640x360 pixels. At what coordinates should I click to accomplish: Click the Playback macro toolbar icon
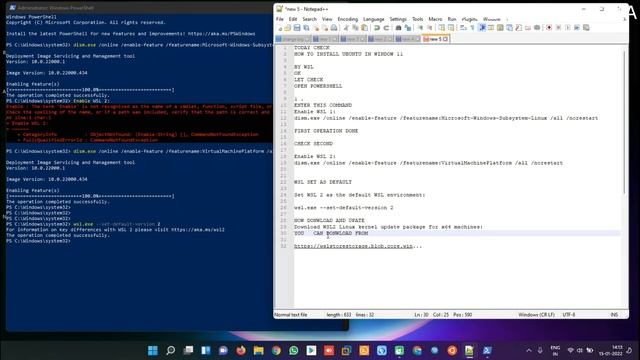tap(568, 28)
